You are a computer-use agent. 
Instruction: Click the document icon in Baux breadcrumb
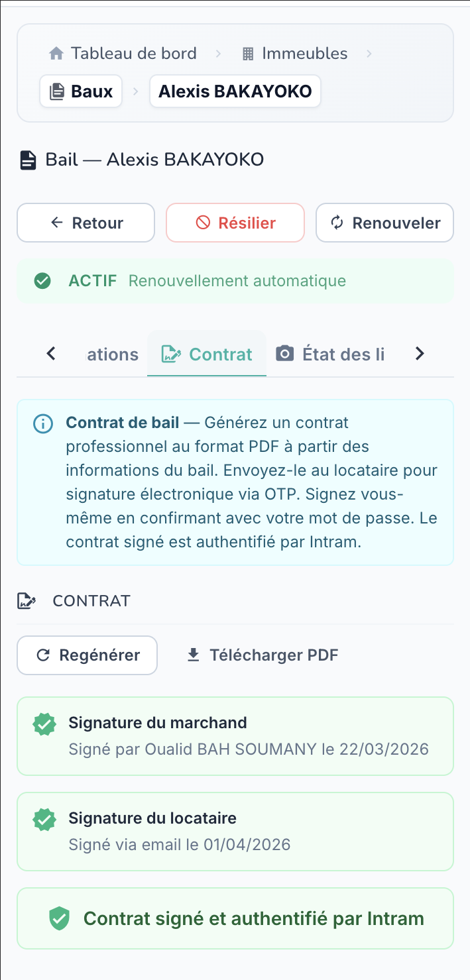58,91
